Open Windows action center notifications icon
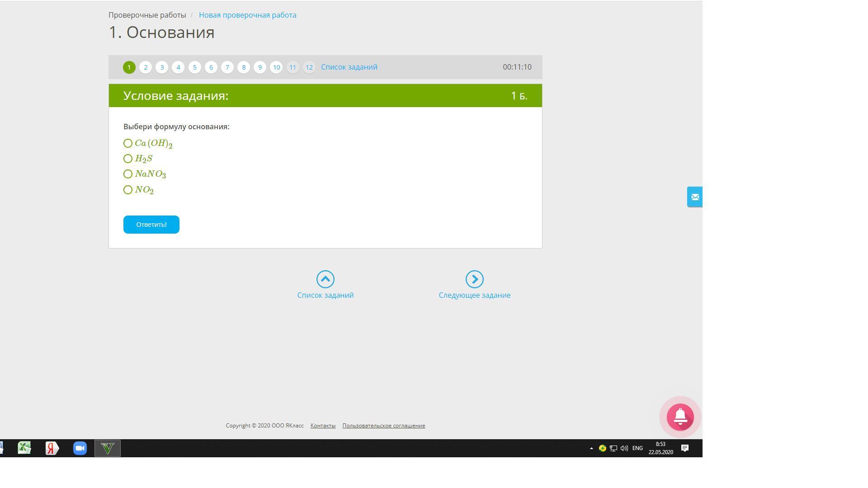The width and height of the screenshot is (868, 488). coord(684,448)
